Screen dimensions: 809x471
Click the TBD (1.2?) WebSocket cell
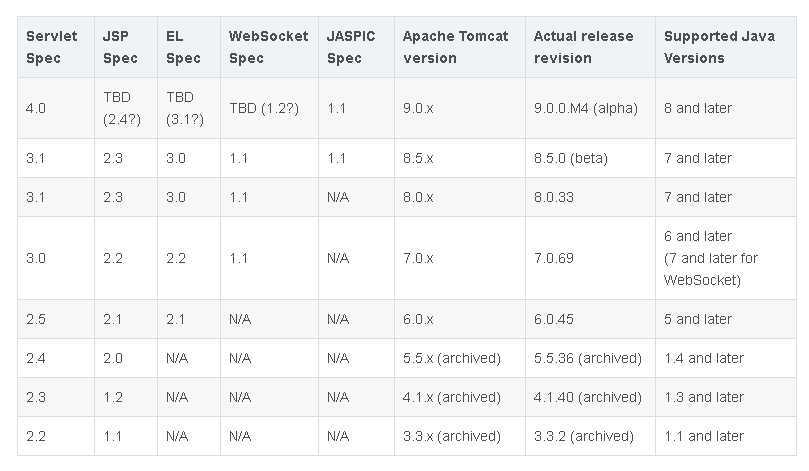pos(269,108)
